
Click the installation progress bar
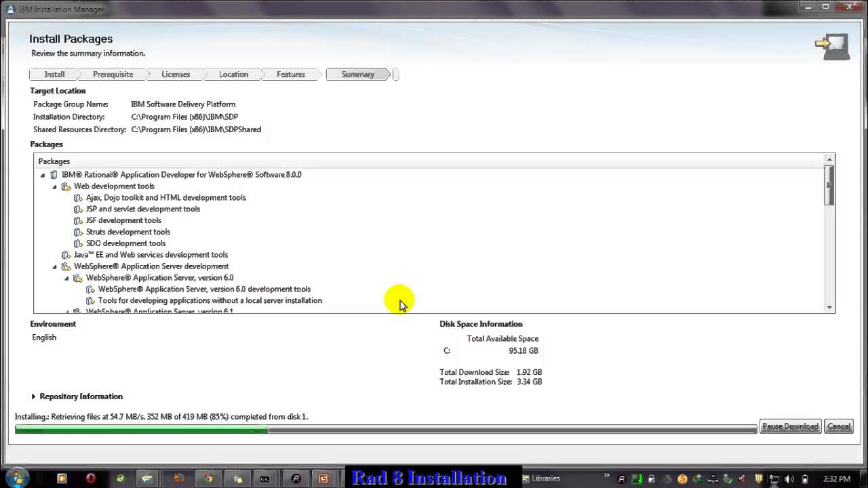click(x=386, y=429)
